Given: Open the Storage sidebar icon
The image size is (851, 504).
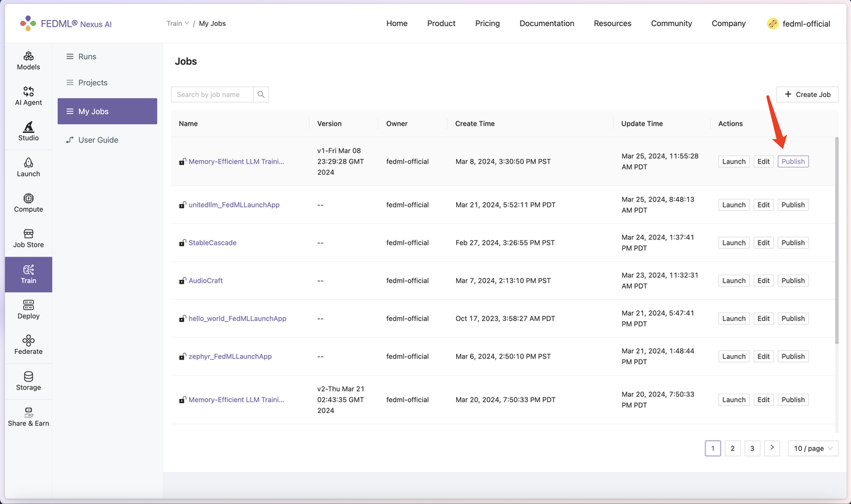Looking at the screenshot, I should [x=29, y=376].
